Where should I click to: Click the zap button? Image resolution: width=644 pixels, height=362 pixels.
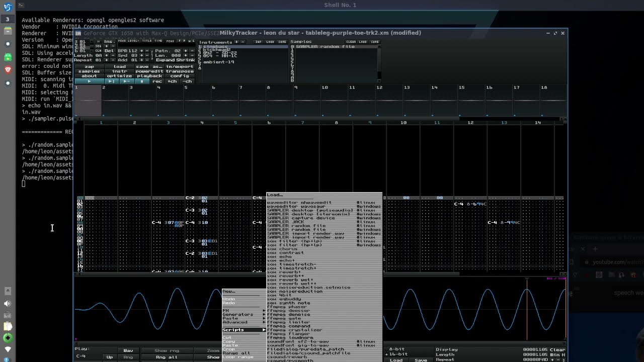90,67
